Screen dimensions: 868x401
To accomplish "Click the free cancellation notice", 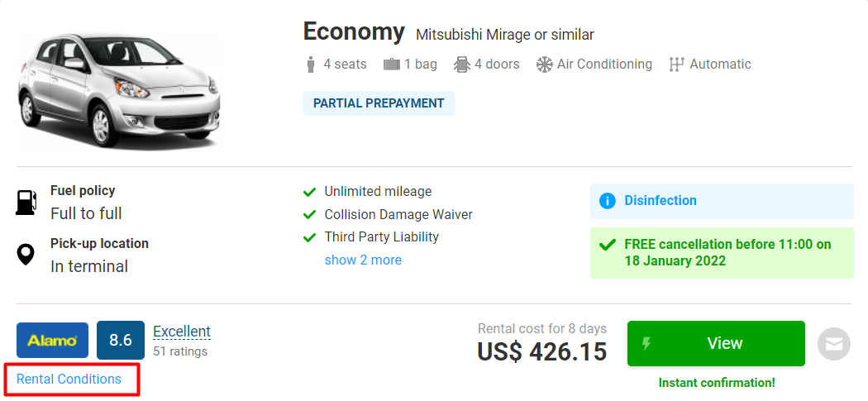I will [721, 253].
